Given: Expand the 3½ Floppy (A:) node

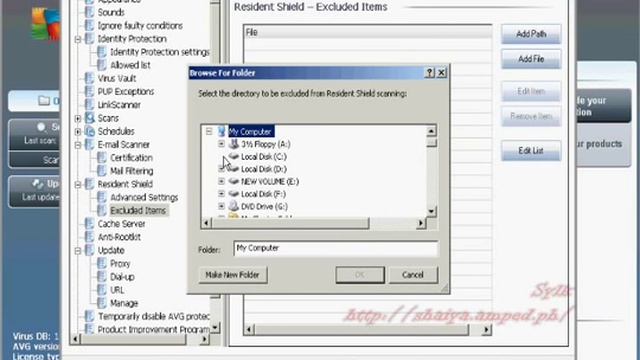Looking at the screenshot, I should pos(221,144).
